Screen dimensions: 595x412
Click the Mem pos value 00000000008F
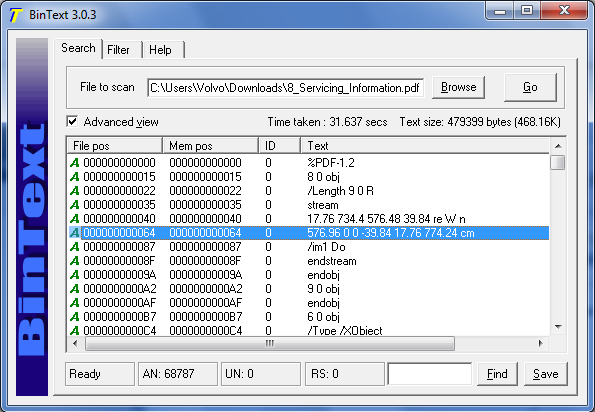(x=205, y=261)
